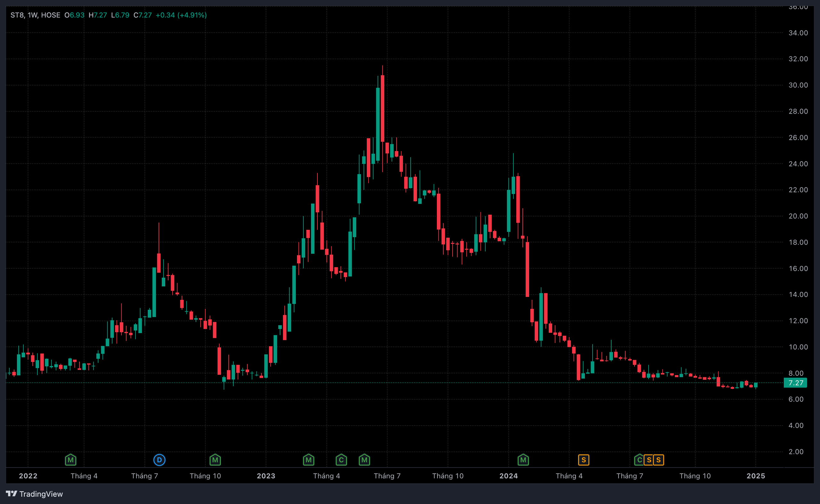Click the green 7.27 current price label
Viewport: 820px width, 504px height.
coord(795,383)
